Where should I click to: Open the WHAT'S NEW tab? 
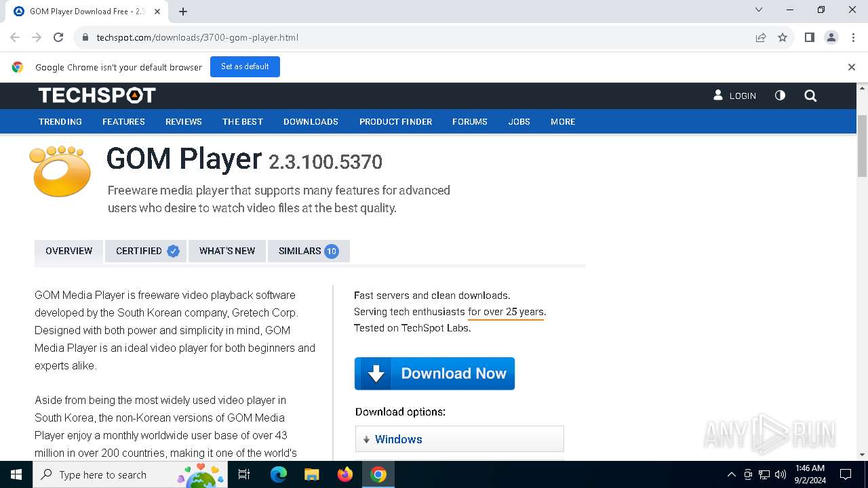(227, 251)
